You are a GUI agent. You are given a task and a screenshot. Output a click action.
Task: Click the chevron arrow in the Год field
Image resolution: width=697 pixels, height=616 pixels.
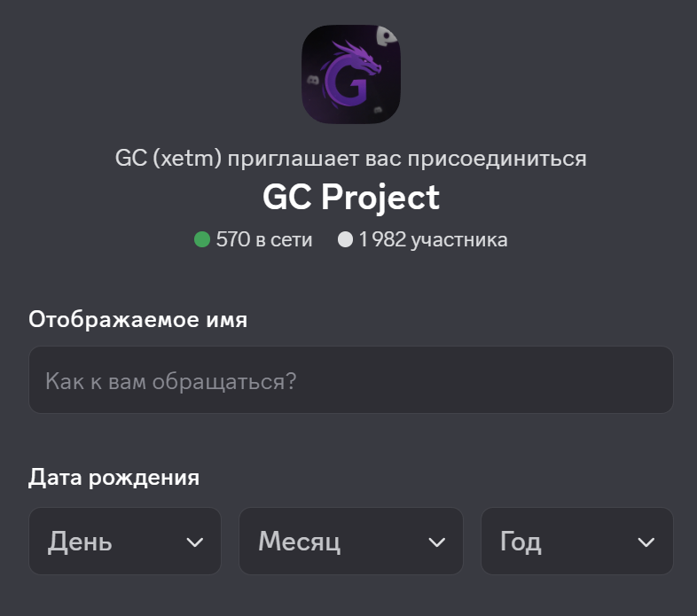[x=646, y=542]
